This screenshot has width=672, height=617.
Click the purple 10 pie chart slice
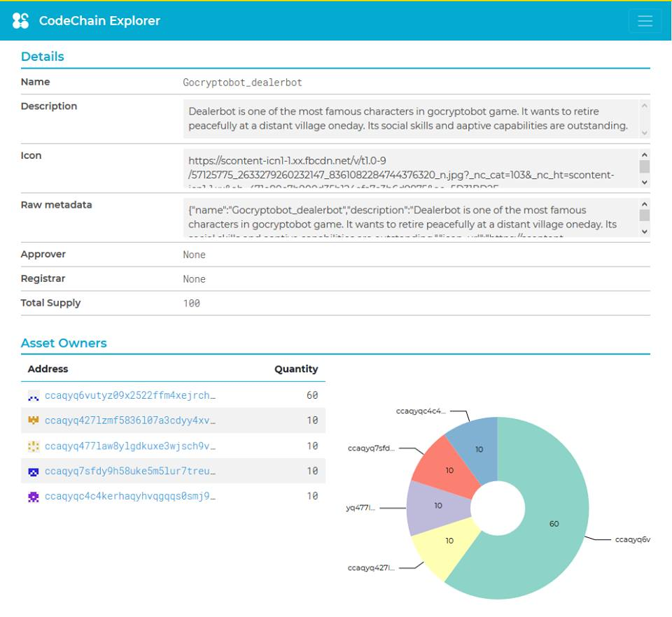438,506
